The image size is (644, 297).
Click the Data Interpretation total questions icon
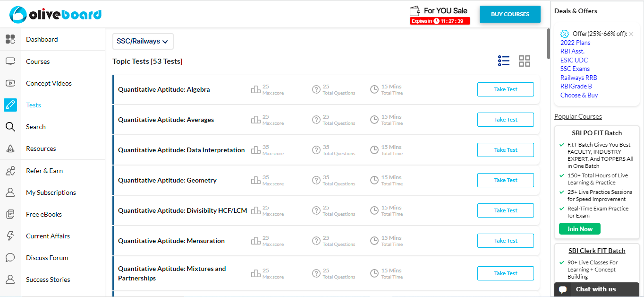[x=316, y=150]
